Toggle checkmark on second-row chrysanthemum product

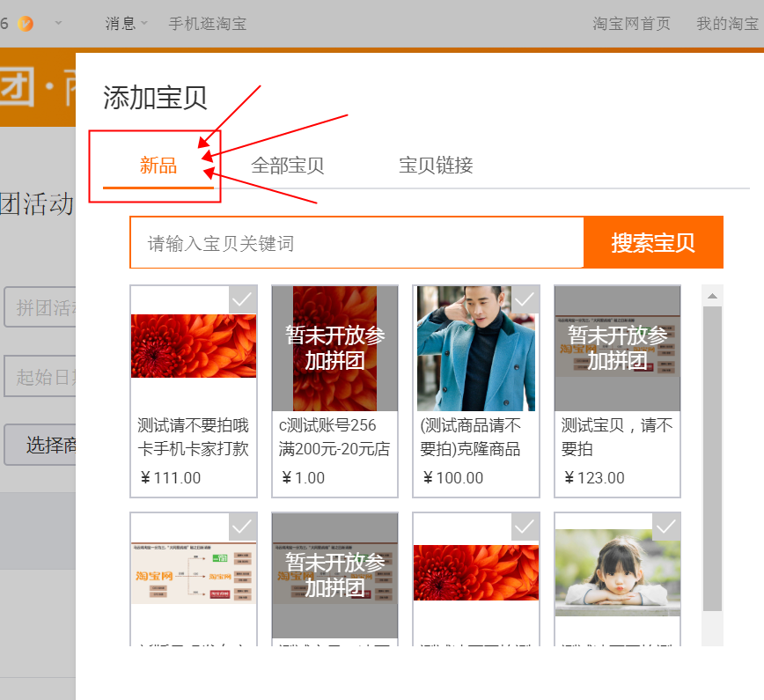(525, 527)
